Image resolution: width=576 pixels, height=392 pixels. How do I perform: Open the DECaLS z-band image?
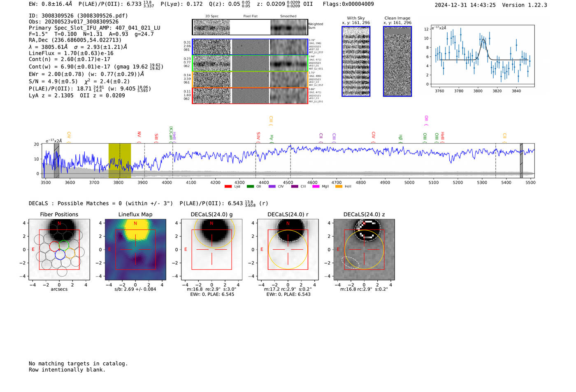364,250
